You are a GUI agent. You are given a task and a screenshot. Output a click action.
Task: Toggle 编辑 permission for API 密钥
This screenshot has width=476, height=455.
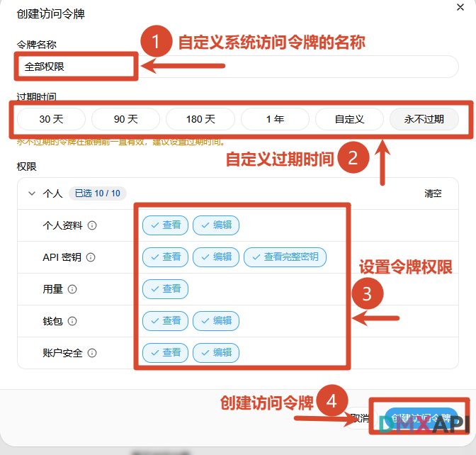(216, 257)
